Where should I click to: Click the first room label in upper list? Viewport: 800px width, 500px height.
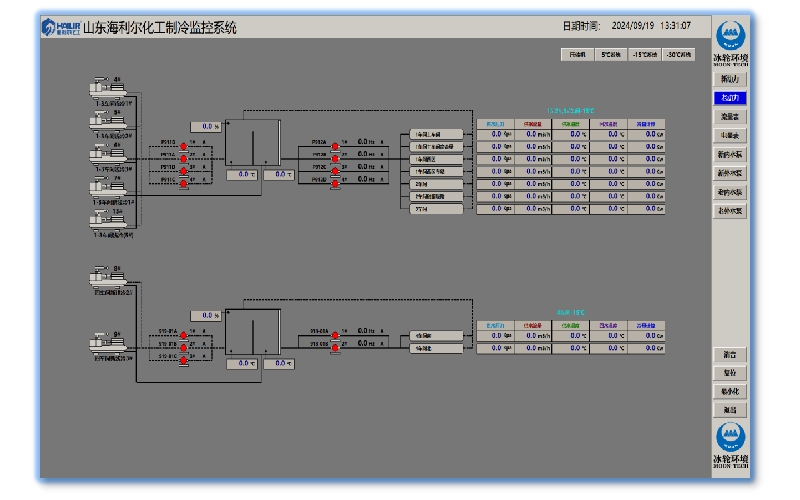438,134
